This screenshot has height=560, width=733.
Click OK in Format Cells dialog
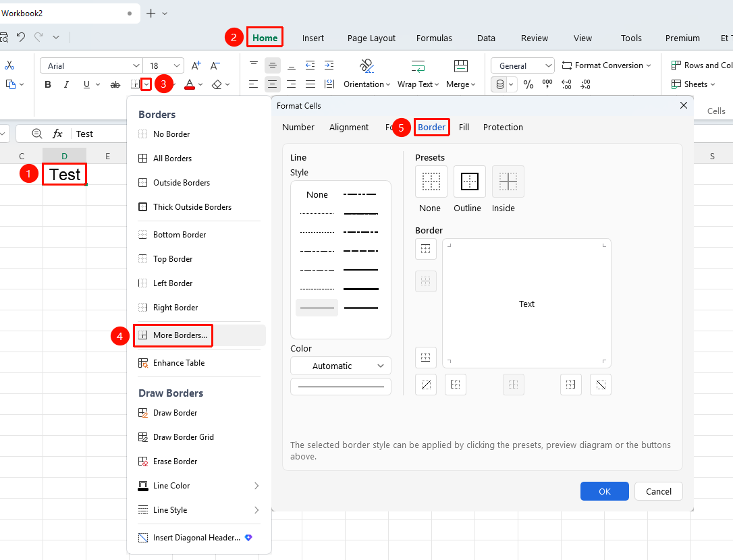(605, 491)
